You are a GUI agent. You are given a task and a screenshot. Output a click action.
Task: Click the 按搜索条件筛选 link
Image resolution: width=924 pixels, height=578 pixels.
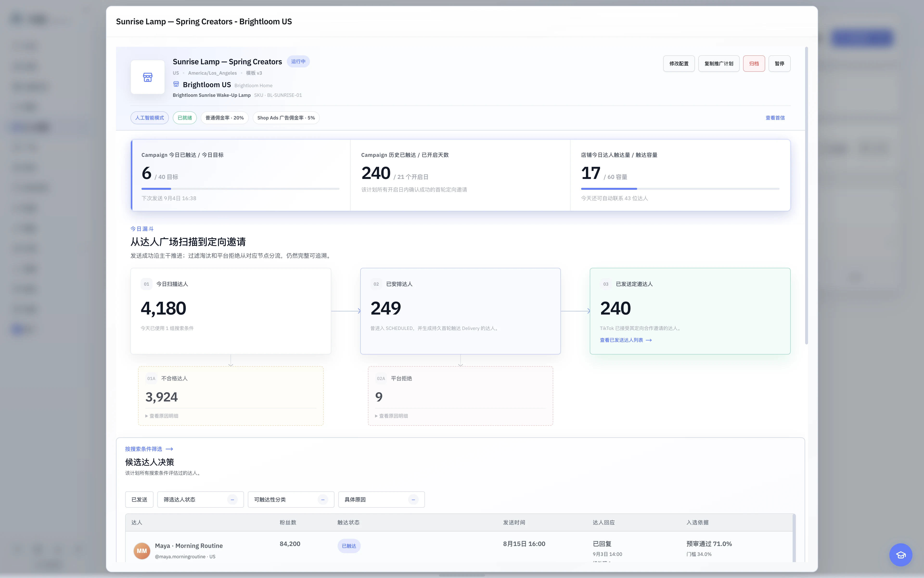click(149, 449)
